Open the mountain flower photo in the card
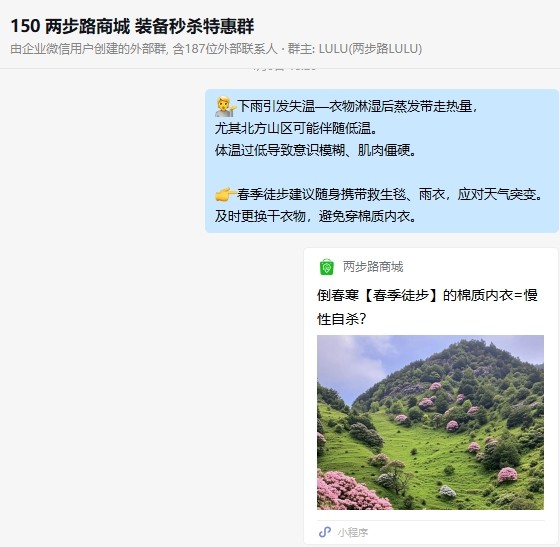 [x=430, y=422]
